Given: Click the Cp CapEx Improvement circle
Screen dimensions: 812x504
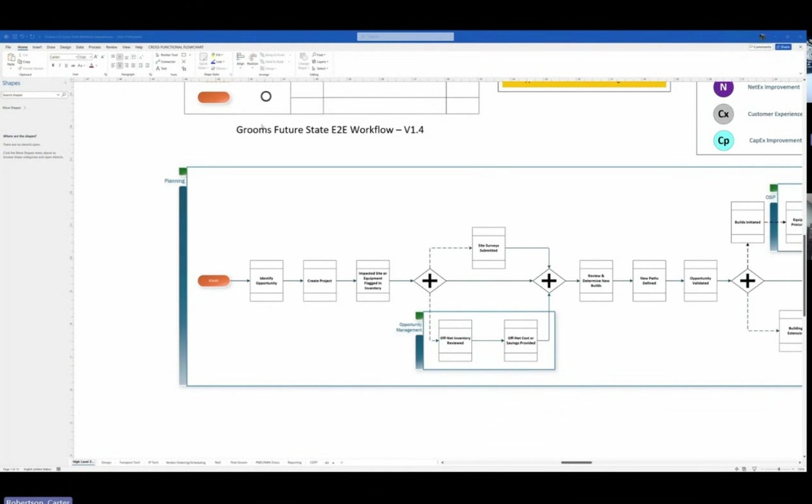Looking at the screenshot, I should click(x=723, y=141).
